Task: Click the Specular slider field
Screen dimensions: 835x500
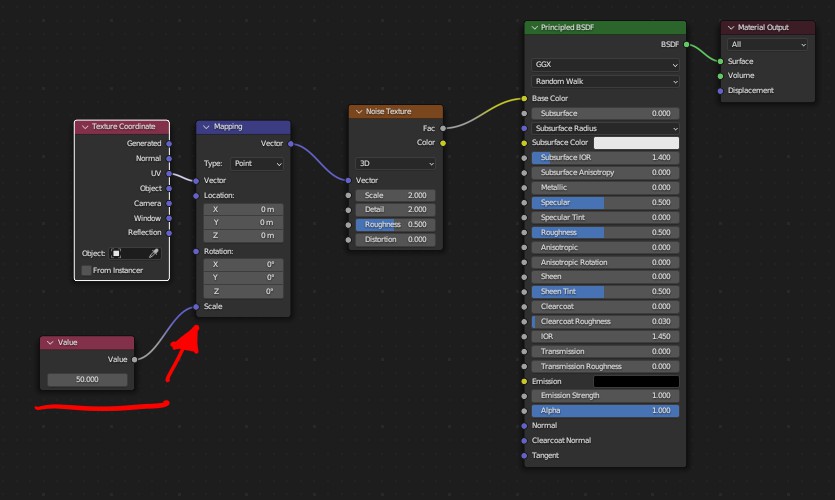Action: (x=605, y=202)
